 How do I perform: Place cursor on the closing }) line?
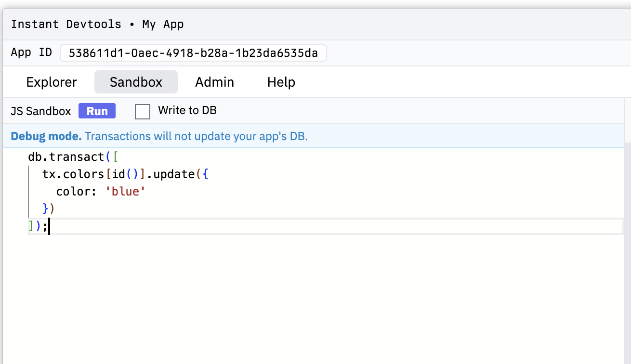coord(49,209)
